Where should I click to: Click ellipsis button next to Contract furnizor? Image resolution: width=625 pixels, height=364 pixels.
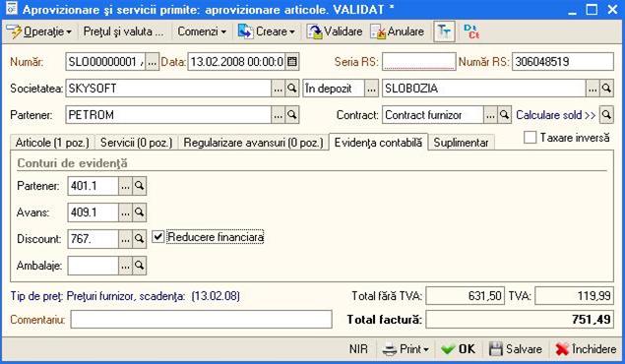(490, 115)
